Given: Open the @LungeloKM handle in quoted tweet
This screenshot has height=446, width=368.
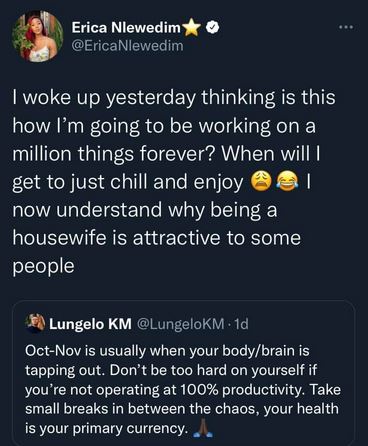Looking at the screenshot, I should click(180, 324).
